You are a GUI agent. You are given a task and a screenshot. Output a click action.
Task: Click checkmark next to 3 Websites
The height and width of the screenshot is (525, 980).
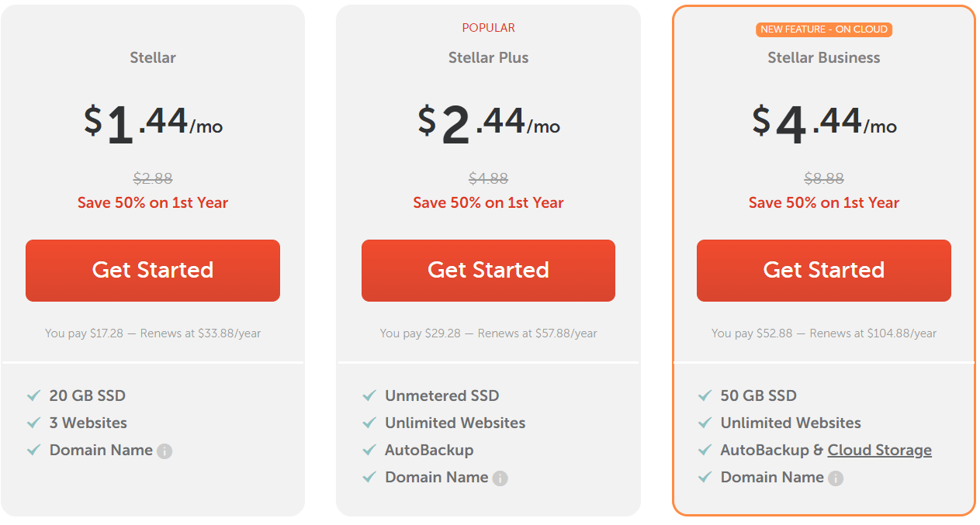tap(34, 423)
